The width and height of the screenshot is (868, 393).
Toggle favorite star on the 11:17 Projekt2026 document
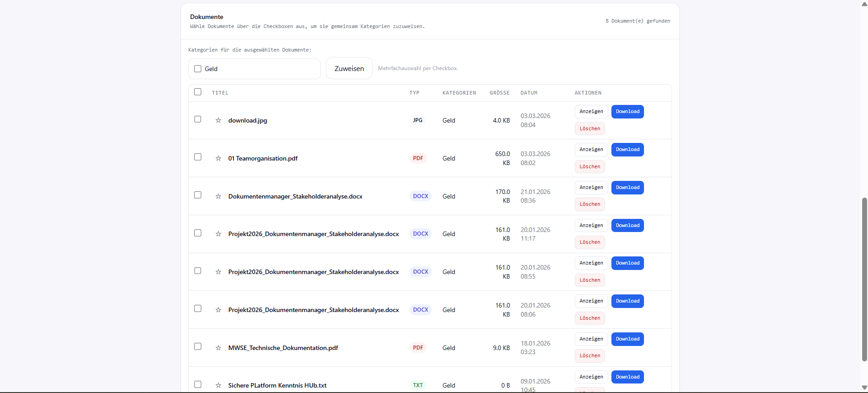[x=218, y=234]
